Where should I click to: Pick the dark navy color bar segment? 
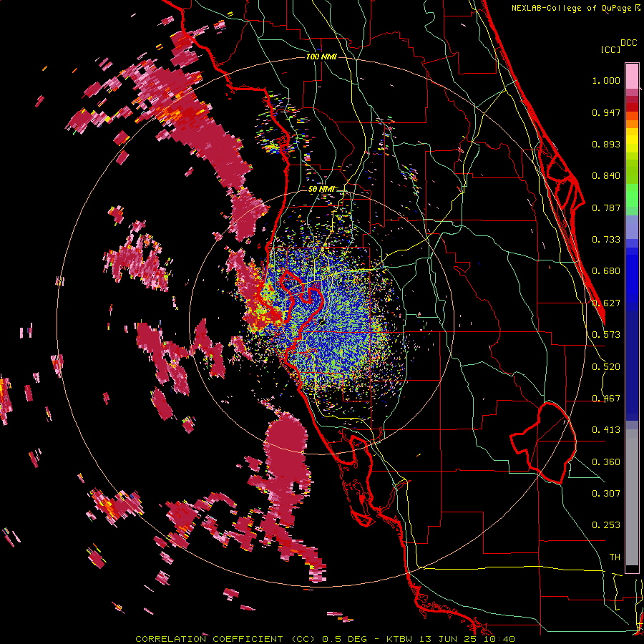(632, 361)
